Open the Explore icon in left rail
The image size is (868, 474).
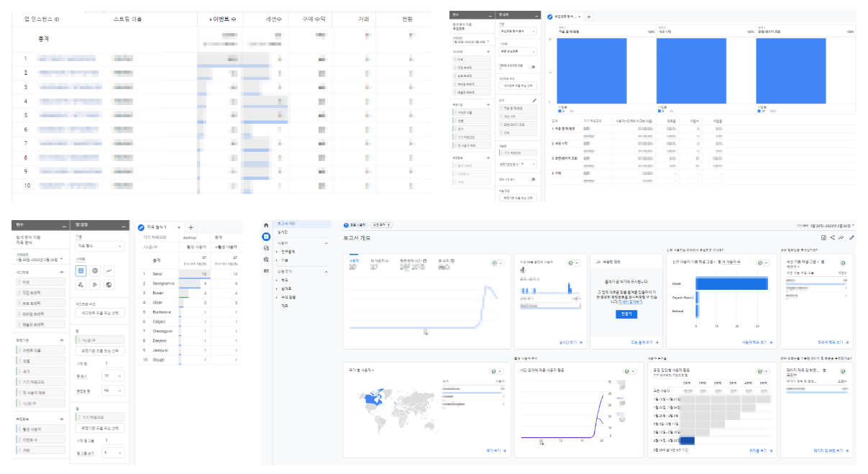266,247
